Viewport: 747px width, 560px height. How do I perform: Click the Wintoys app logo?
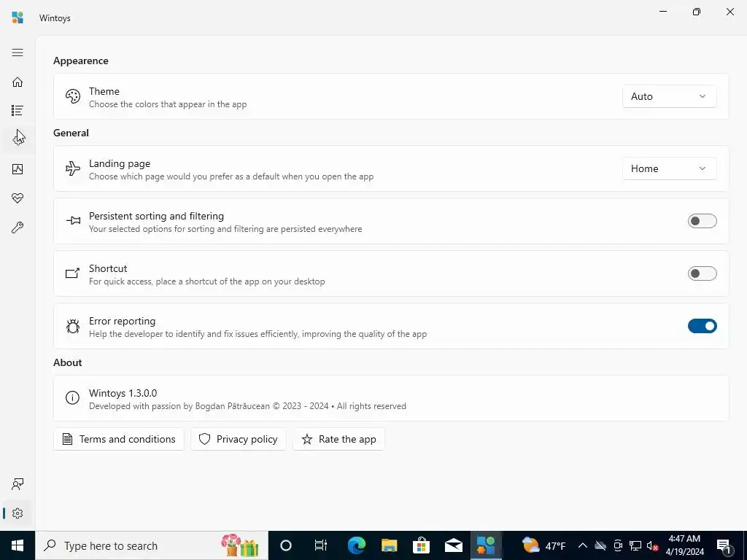(x=18, y=17)
